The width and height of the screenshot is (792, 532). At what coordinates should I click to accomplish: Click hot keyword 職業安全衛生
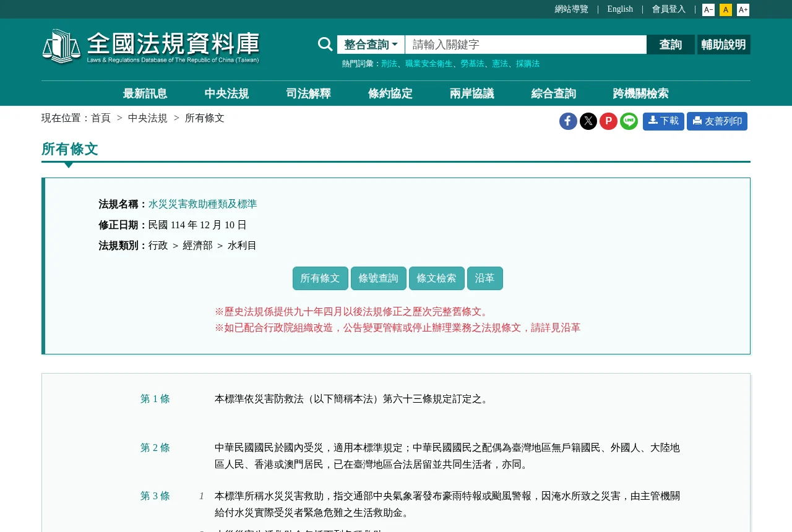[x=429, y=64]
